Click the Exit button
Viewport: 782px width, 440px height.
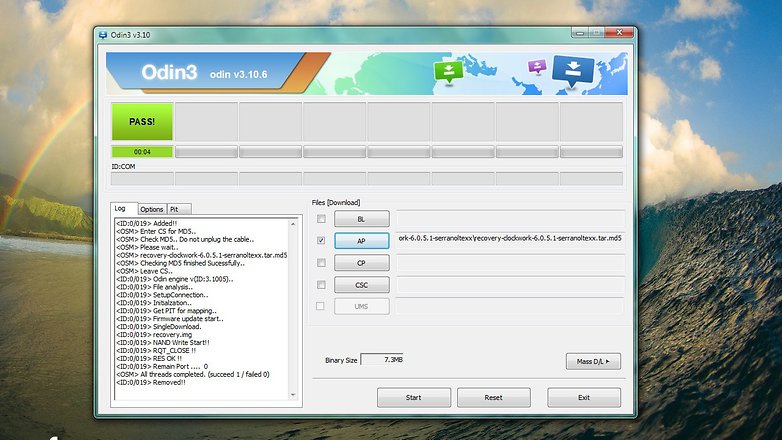pos(584,398)
